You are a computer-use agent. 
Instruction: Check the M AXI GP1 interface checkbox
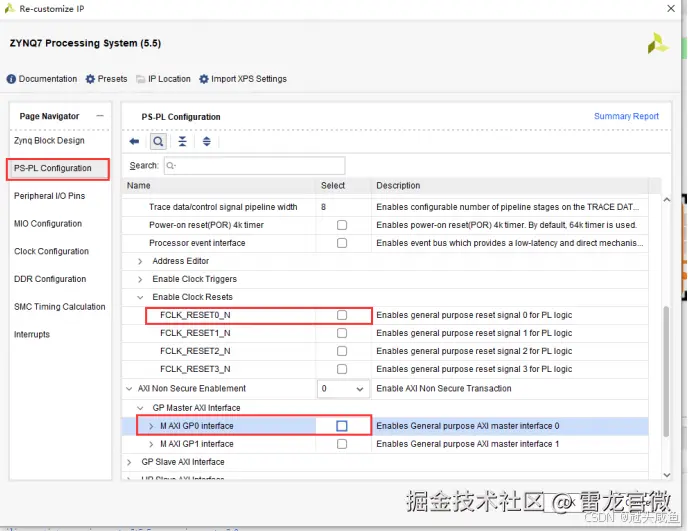point(342,444)
